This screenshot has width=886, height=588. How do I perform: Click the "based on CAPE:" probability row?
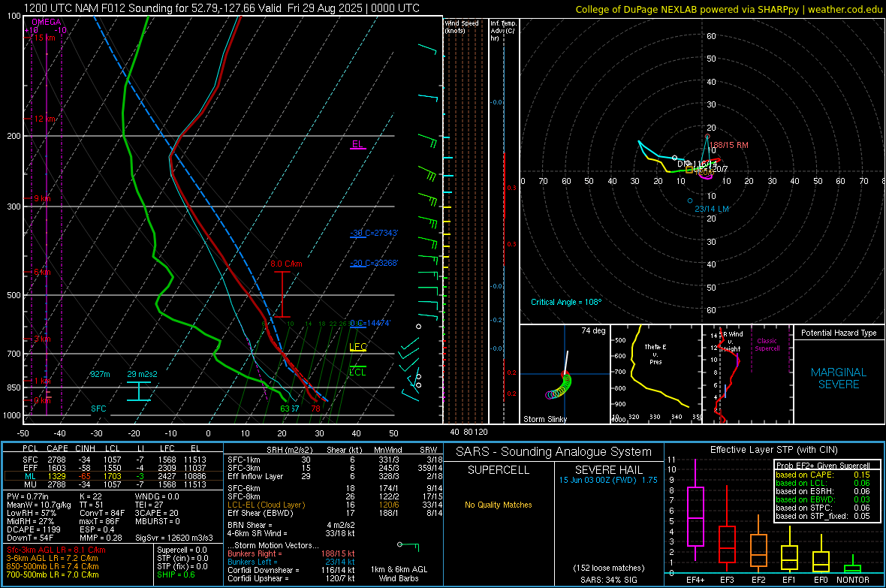[x=822, y=475]
